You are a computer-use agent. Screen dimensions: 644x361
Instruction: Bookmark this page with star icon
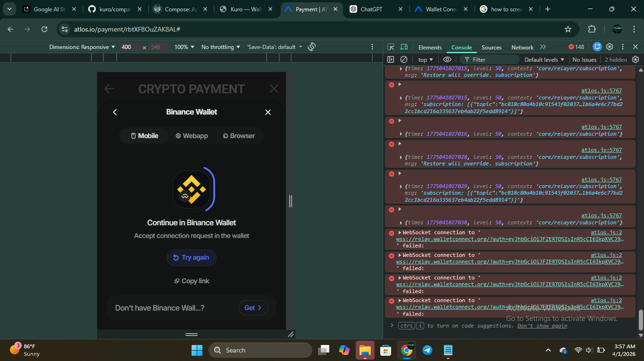(x=568, y=29)
